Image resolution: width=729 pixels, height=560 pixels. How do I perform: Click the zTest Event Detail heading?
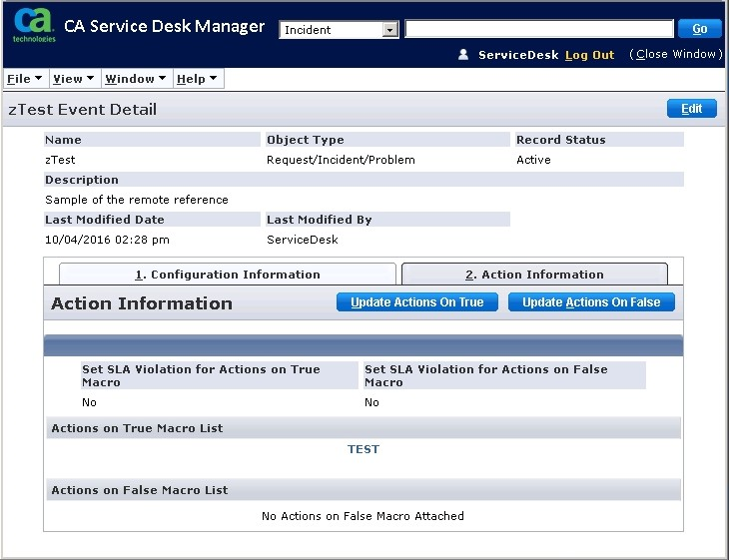(82, 109)
